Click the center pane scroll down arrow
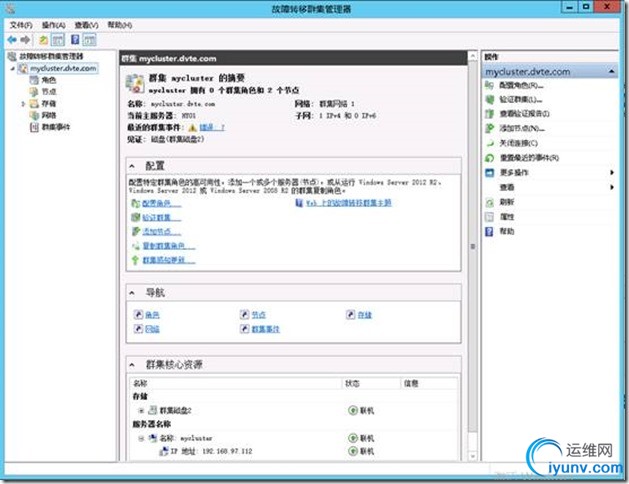Image resolution: width=629 pixels, height=484 pixels. pyautogui.click(x=473, y=456)
